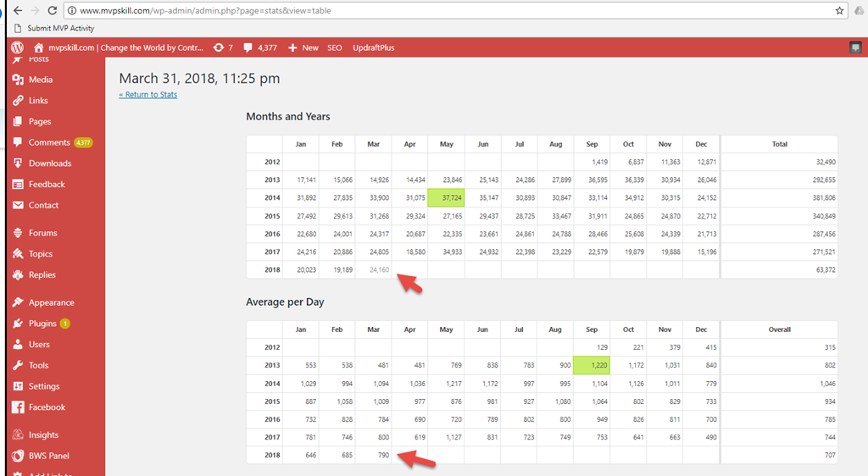
Task: Click the 63,372 total for 2018
Action: [826, 270]
